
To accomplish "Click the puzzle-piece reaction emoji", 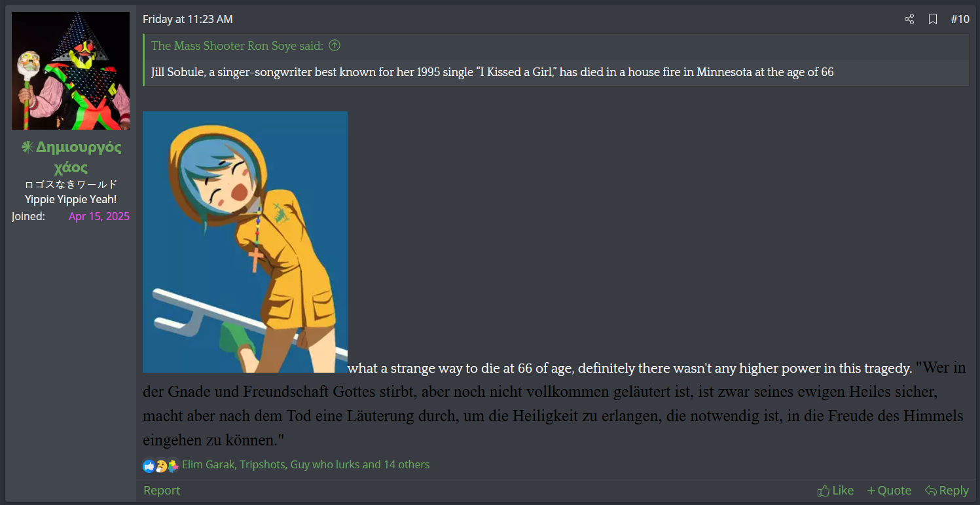I will point(173,466).
